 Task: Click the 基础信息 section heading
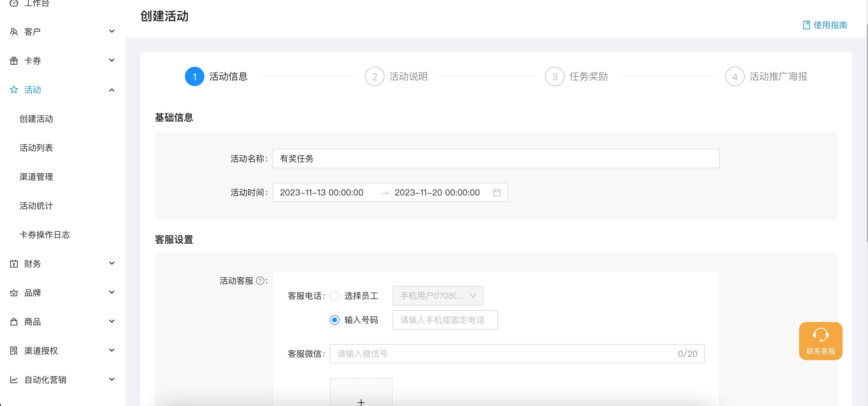pos(174,117)
